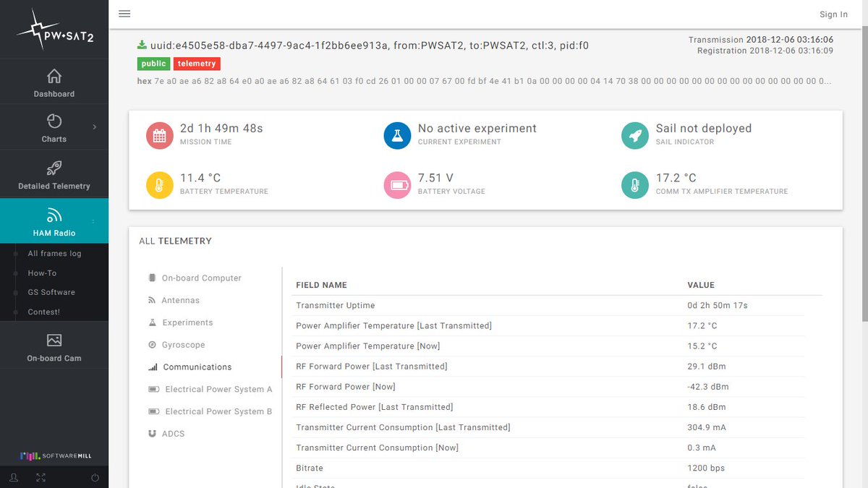This screenshot has height=488, width=868.
Task: Click the user profile icon in bottom bar
Action: (x=13, y=477)
